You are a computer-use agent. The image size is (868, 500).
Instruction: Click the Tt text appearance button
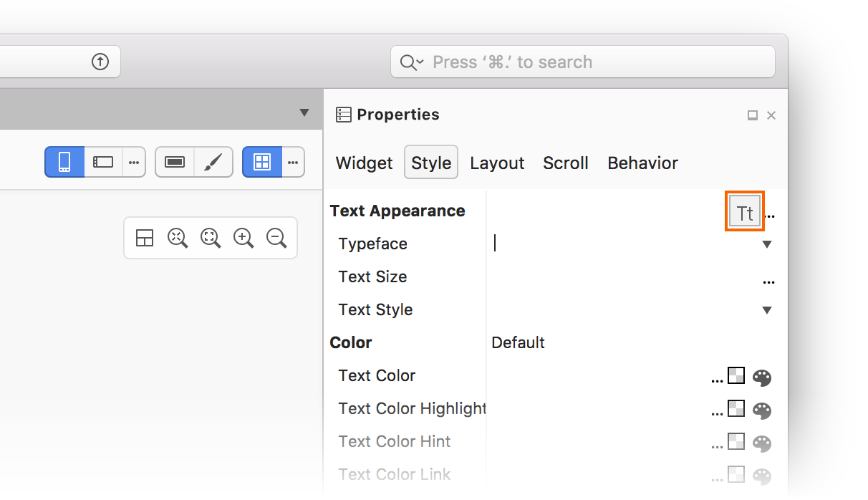[x=745, y=212]
